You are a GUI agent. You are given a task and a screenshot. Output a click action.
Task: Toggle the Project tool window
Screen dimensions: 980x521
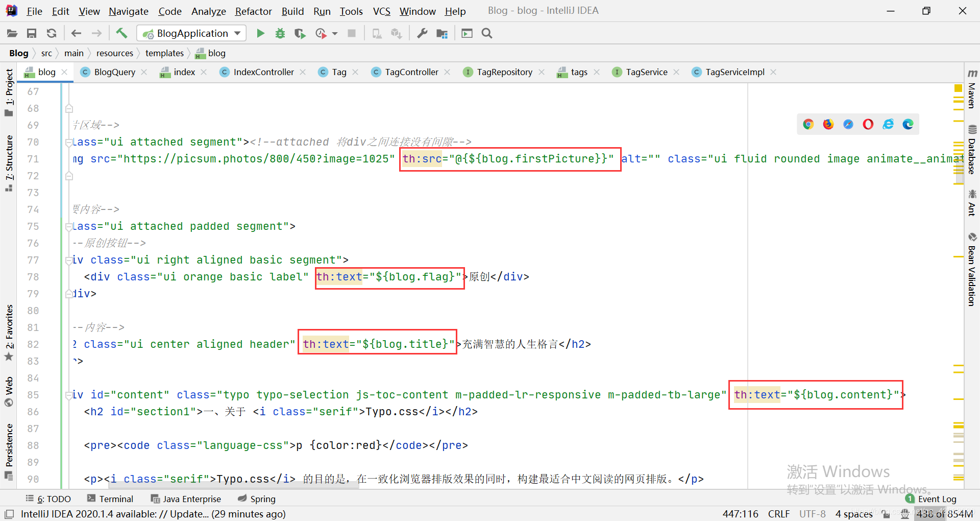click(x=9, y=92)
